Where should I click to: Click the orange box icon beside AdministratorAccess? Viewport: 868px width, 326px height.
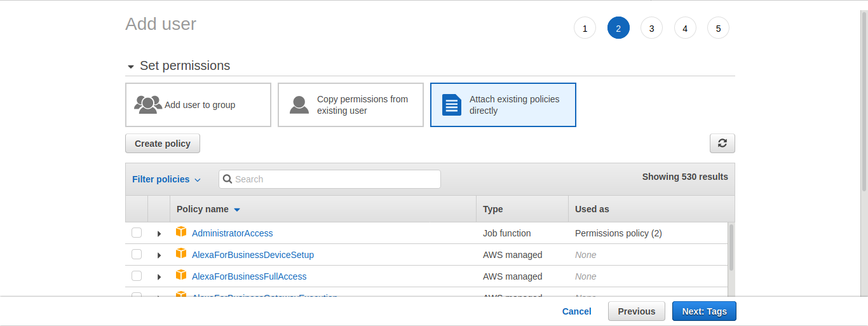click(181, 232)
